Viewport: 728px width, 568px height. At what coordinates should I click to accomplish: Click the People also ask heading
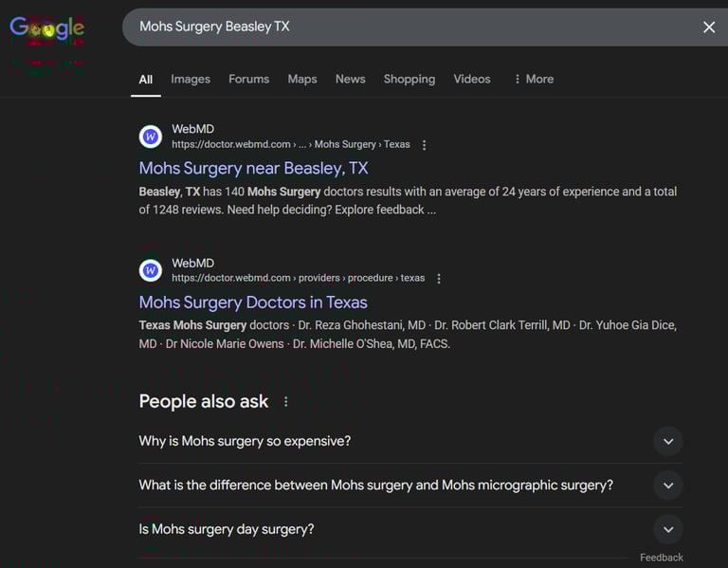pos(204,402)
